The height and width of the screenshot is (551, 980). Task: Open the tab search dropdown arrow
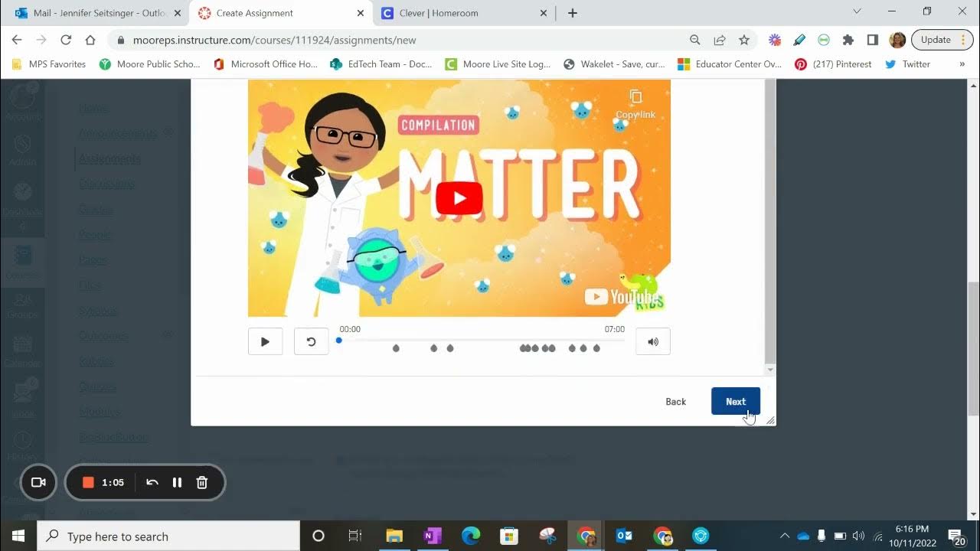[x=857, y=11]
